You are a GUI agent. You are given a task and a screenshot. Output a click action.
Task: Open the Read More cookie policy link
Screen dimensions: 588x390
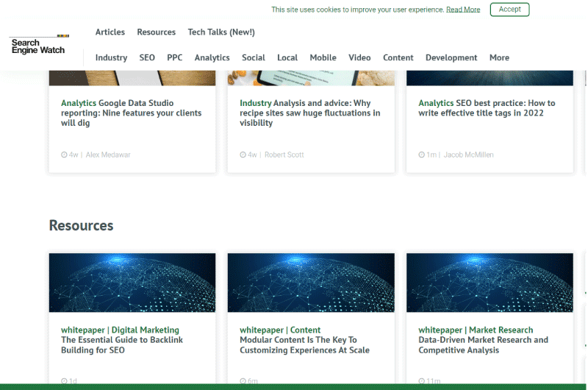pos(463,10)
